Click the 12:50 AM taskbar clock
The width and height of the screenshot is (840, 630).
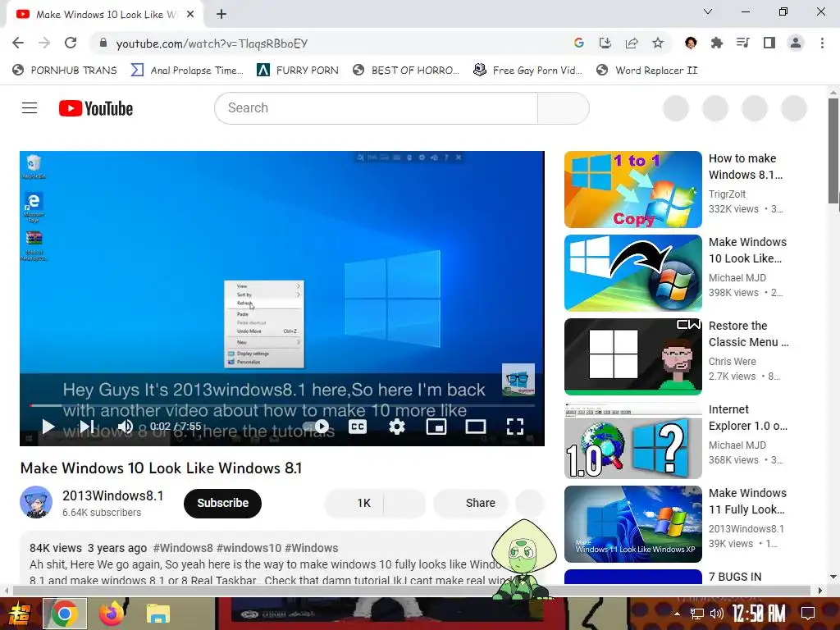(x=759, y=614)
